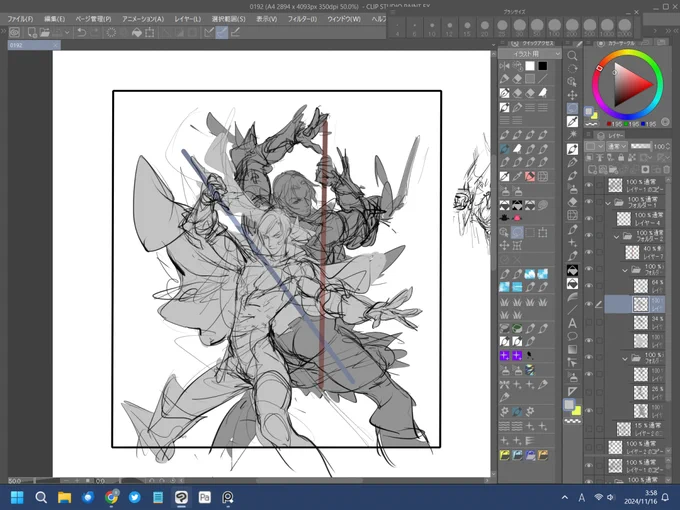Select the Lasso selection tool in tool palette
680x510 pixels.
572,108
